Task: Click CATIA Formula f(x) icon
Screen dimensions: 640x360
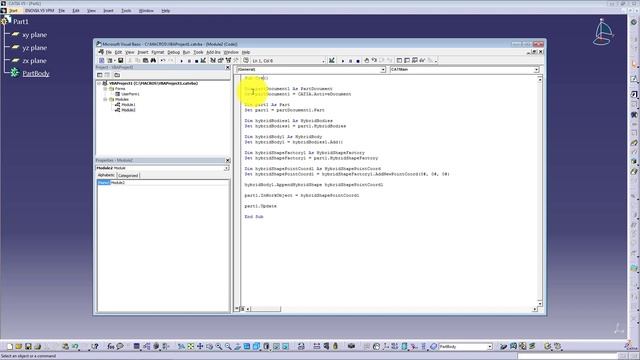Action: [111, 347]
